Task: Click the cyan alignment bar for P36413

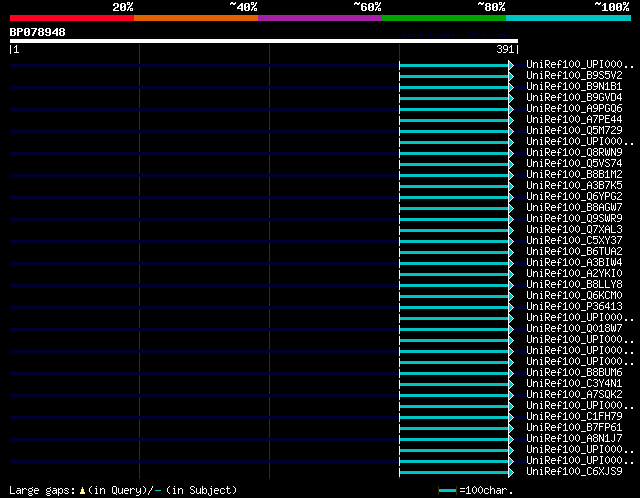Action: (x=454, y=308)
